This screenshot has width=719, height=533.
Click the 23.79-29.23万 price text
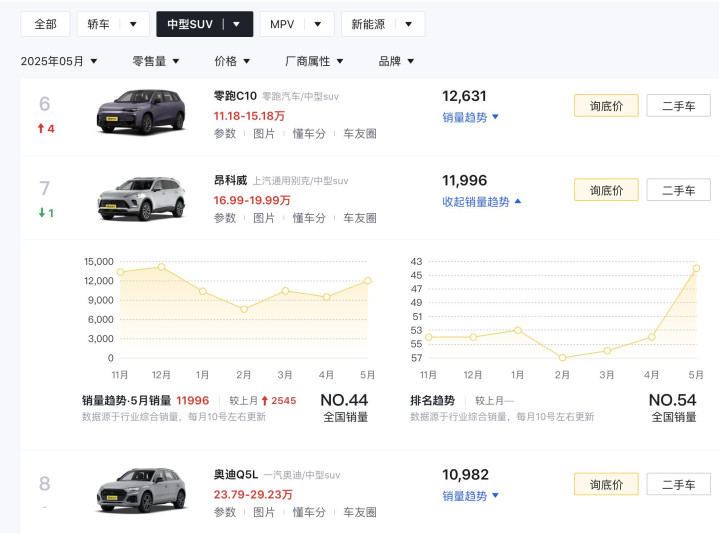point(253,494)
